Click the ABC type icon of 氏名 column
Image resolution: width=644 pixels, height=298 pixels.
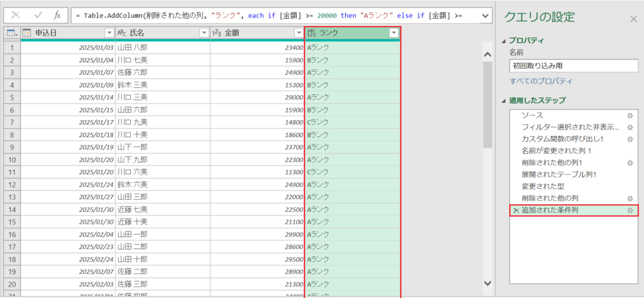click(122, 33)
